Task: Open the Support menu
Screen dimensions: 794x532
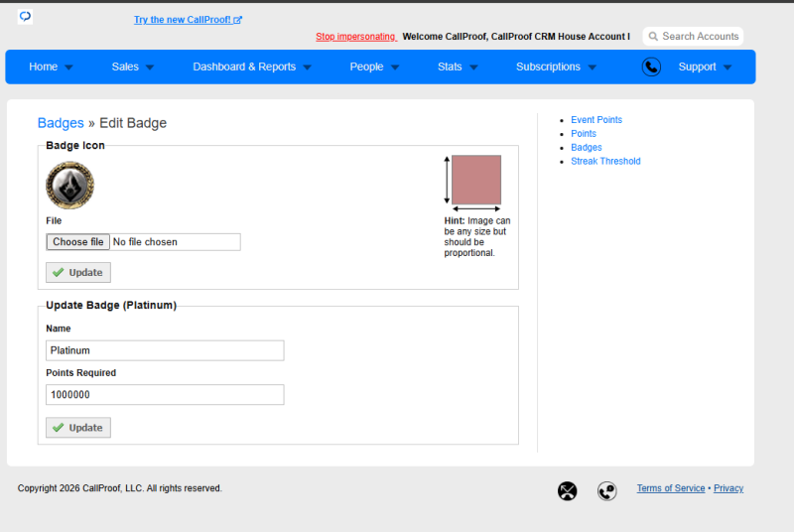Action: click(x=705, y=66)
